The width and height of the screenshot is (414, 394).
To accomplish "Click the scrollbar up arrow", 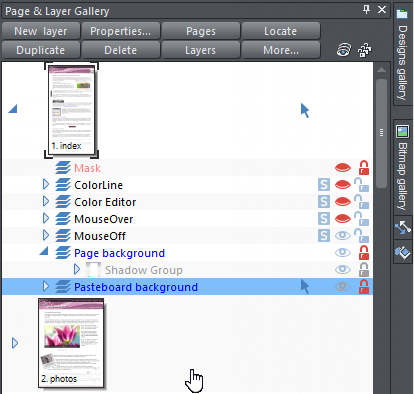I will click(x=381, y=70).
